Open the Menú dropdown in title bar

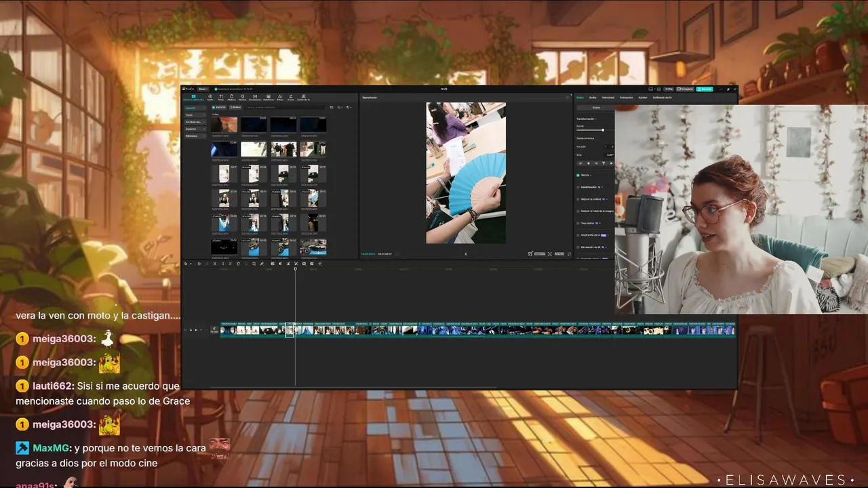point(203,89)
